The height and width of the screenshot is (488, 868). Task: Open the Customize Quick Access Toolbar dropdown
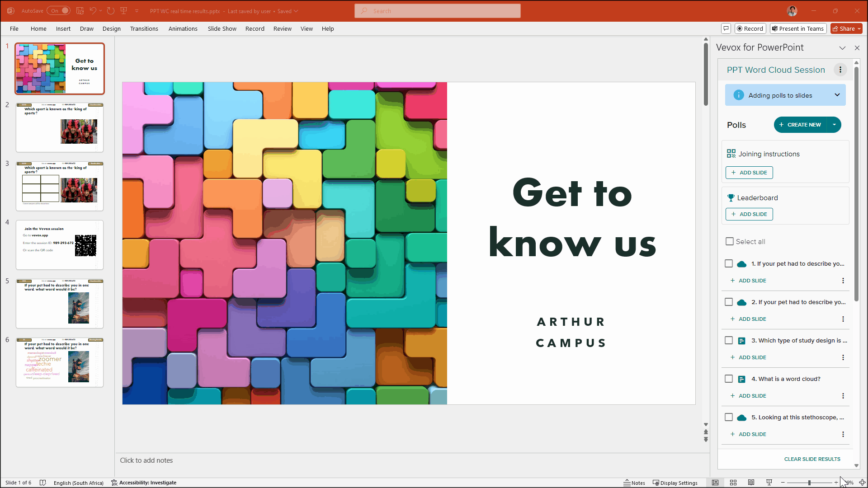[137, 11]
